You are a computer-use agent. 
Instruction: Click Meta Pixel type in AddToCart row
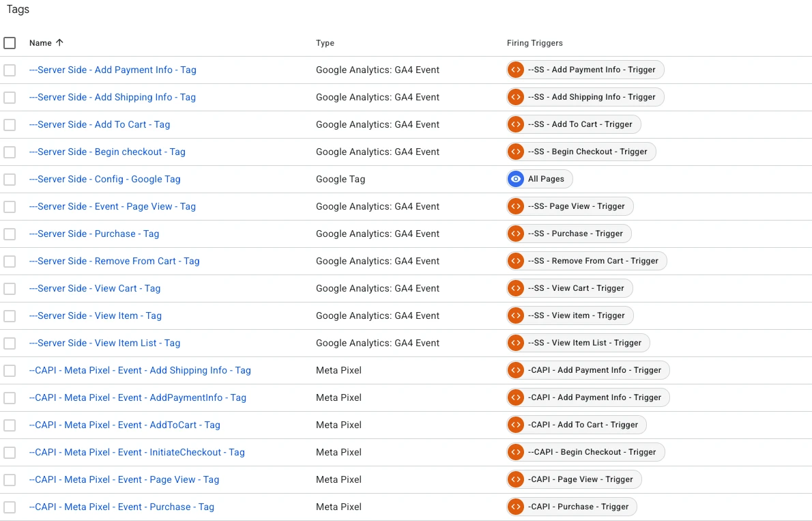point(338,425)
